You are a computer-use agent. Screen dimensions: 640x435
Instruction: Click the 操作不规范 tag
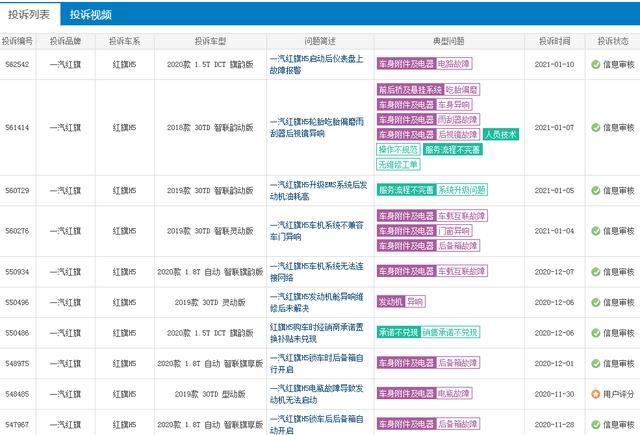[x=398, y=150]
